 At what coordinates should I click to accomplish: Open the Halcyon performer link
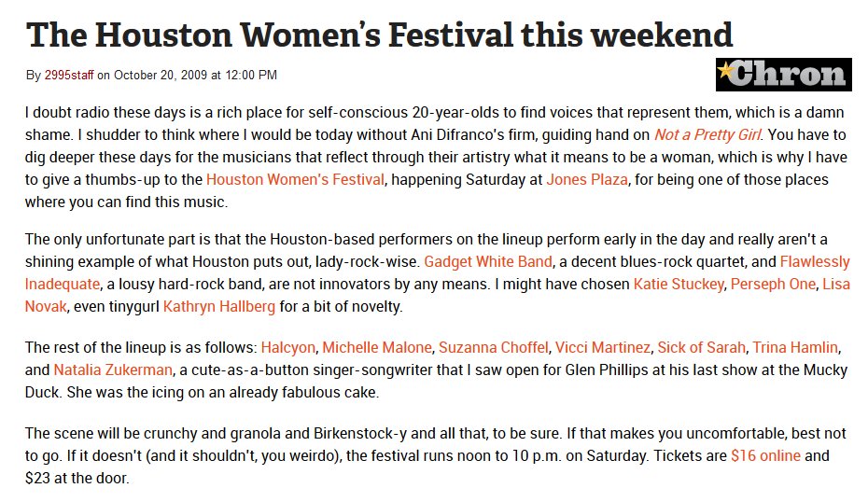pyautogui.click(x=288, y=347)
